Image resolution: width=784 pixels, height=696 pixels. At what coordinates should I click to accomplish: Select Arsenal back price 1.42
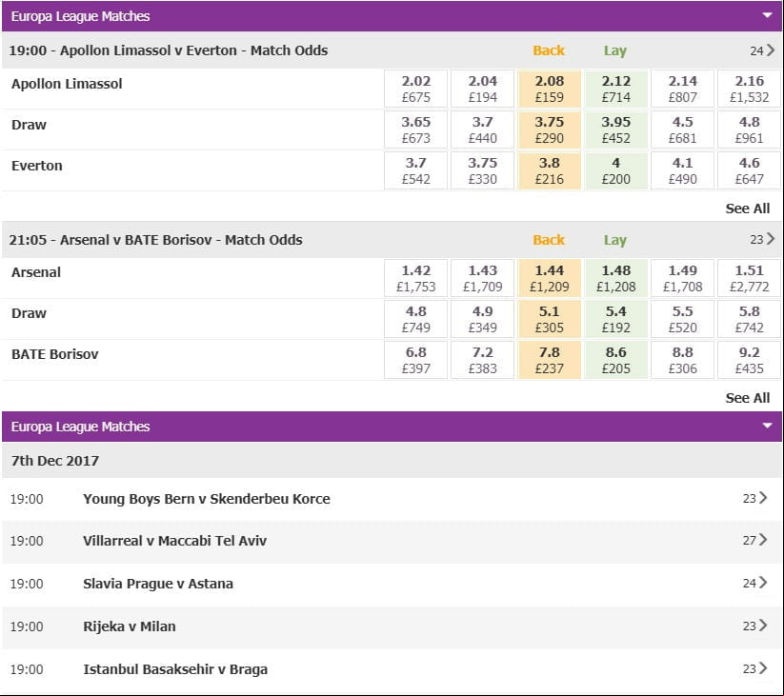(416, 278)
